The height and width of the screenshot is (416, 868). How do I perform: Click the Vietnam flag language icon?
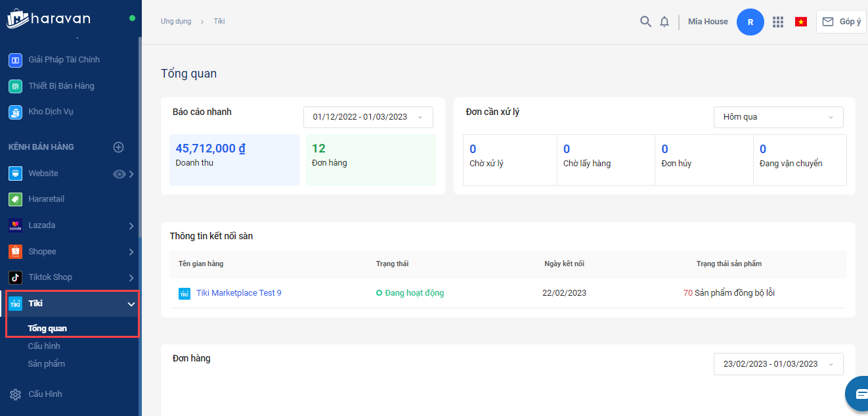pyautogui.click(x=801, y=22)
